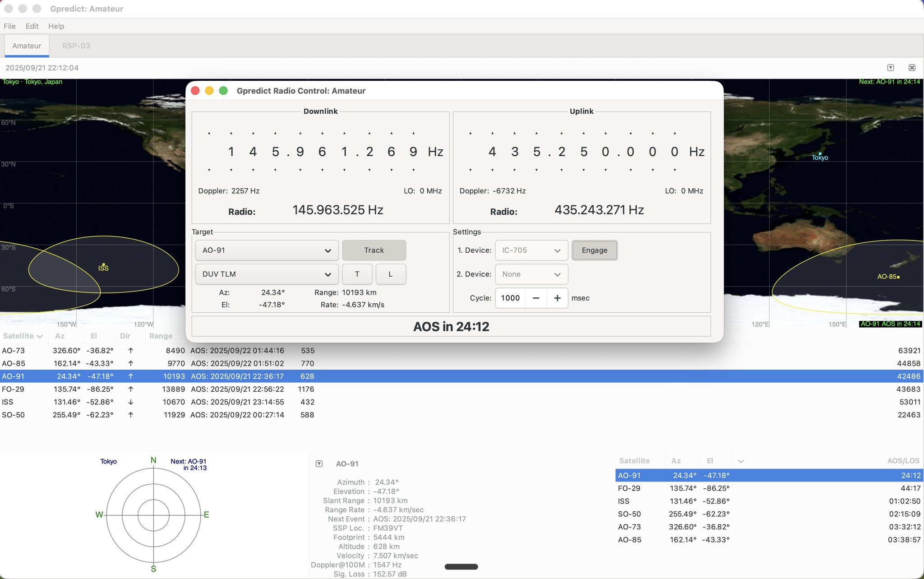Toggle the L lock button
This screenshot has height=579, width=924.
(390, 274)
